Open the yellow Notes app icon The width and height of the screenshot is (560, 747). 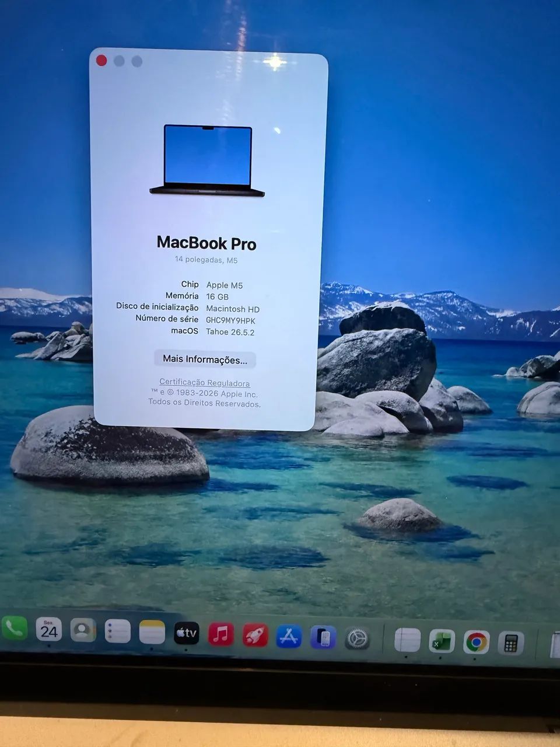152,632
